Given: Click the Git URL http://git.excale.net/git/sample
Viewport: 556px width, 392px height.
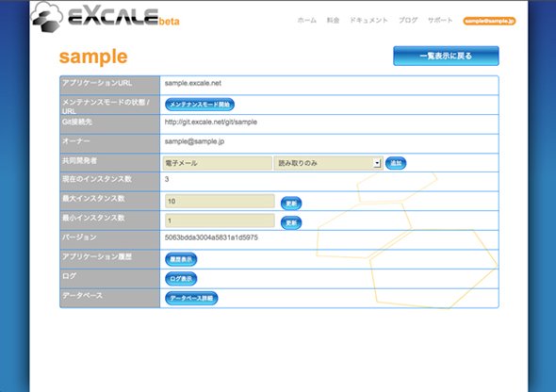Looking at the screenshot, I should pos(211,122).
